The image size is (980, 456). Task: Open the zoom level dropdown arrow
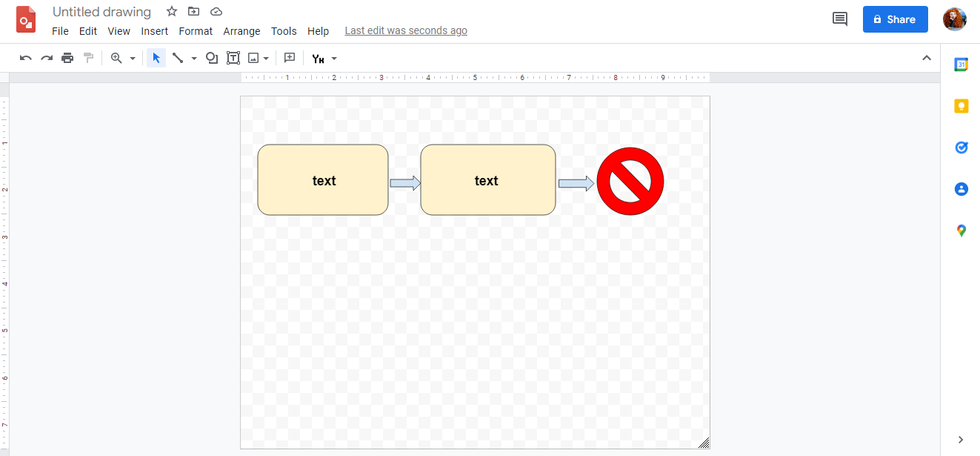133,58
